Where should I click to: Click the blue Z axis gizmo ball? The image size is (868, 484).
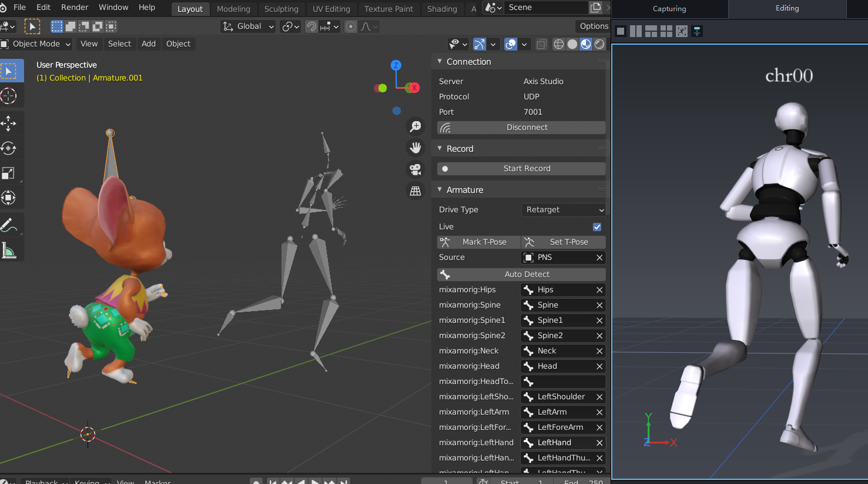(396, 65)
